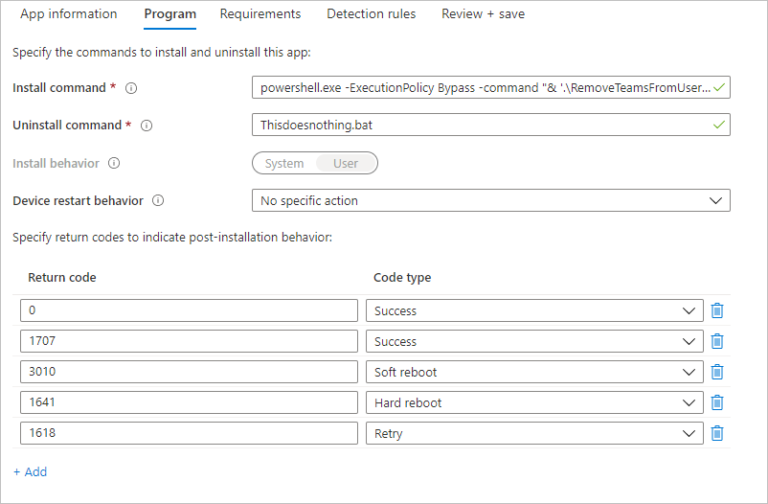The width and height of the screenshot is (768, 504).
Task: Open the Install command info tooltip icon
Action: (131, 88)
